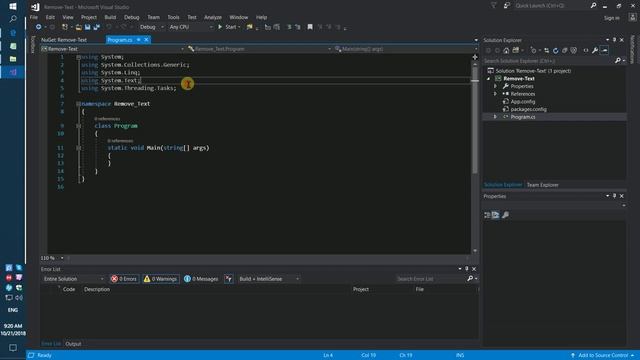
Task: Toggle the 0 Messages filter button
Action: coord(201,279)
